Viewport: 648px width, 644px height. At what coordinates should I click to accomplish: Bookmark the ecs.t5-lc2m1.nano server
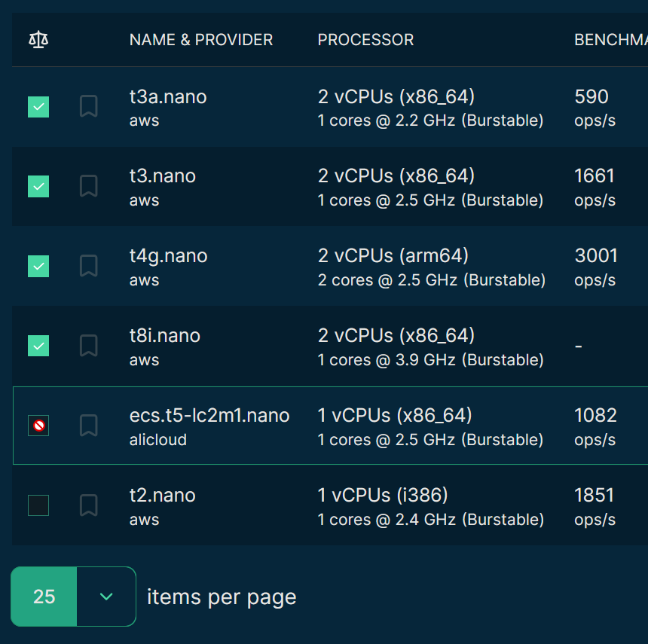click(88, 426)
